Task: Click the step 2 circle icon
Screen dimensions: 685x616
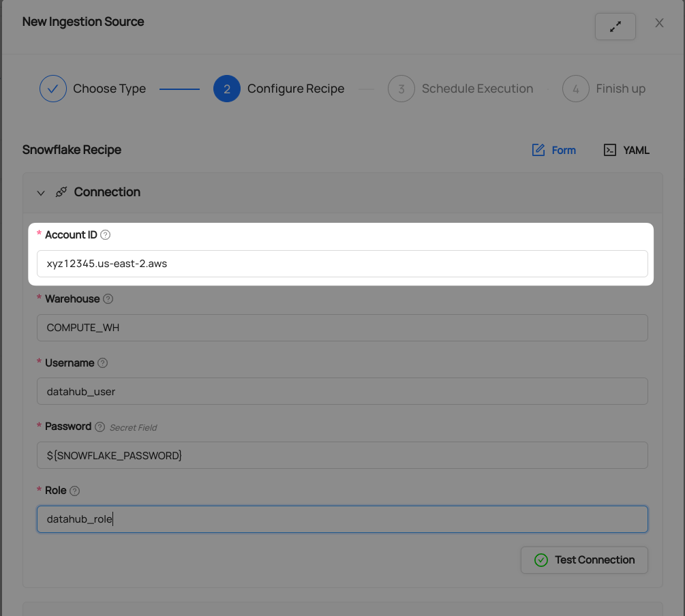Action: pos(227,89)
